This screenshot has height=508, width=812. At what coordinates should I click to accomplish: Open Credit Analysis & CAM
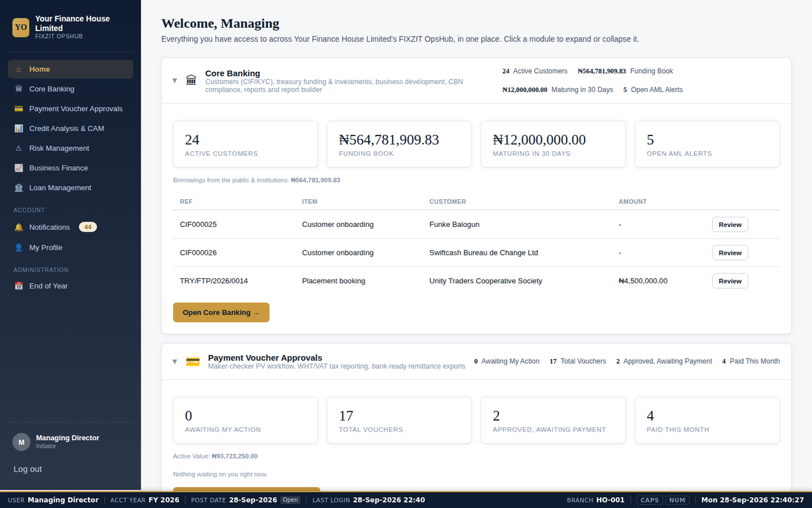pyautogui.click(x=70, y=129)
